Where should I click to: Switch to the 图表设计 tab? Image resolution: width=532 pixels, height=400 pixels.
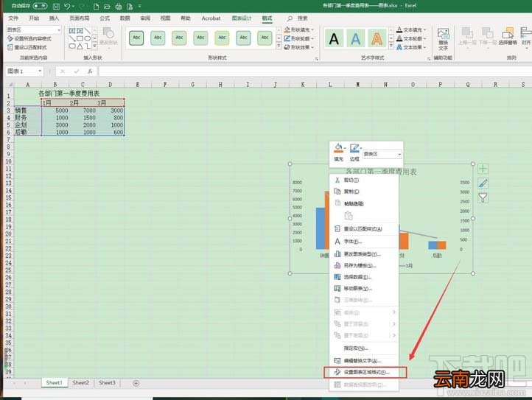pyautogui.click(x=242, y=18)
